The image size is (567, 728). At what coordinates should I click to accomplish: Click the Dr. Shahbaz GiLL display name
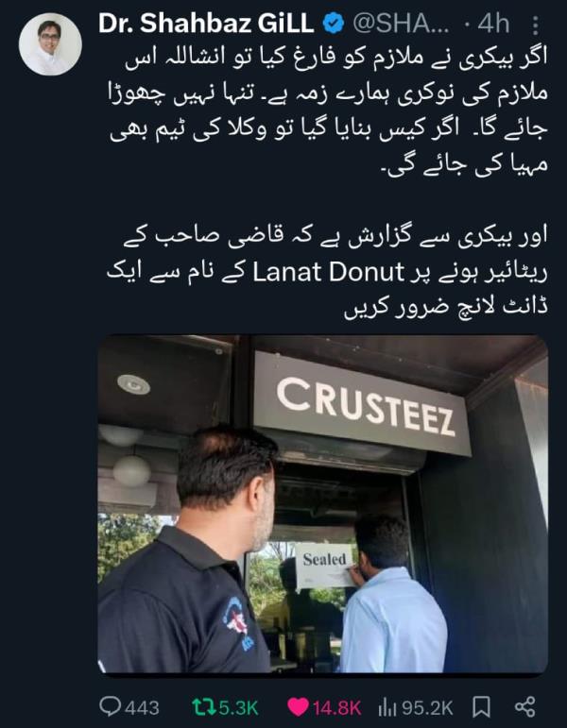[206, 24]
